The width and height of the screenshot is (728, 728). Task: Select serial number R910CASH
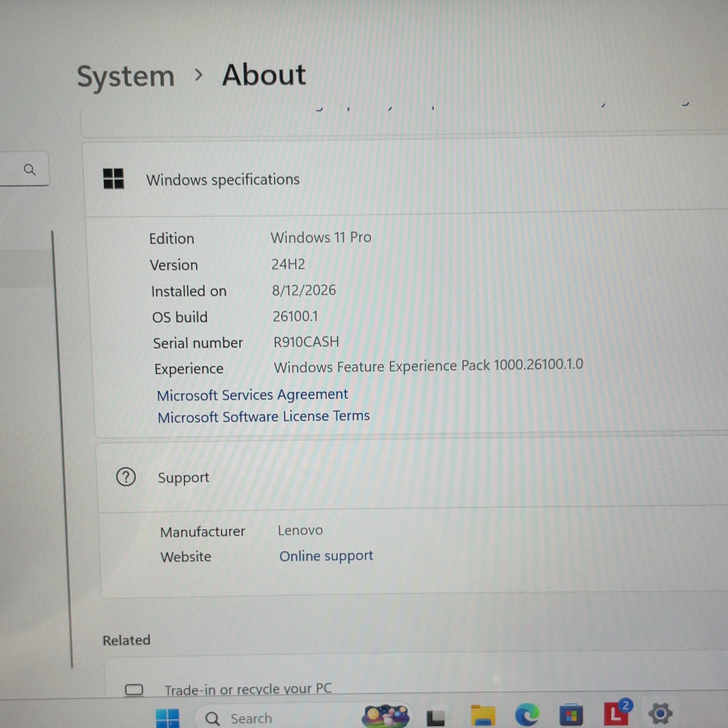point(306,342)
